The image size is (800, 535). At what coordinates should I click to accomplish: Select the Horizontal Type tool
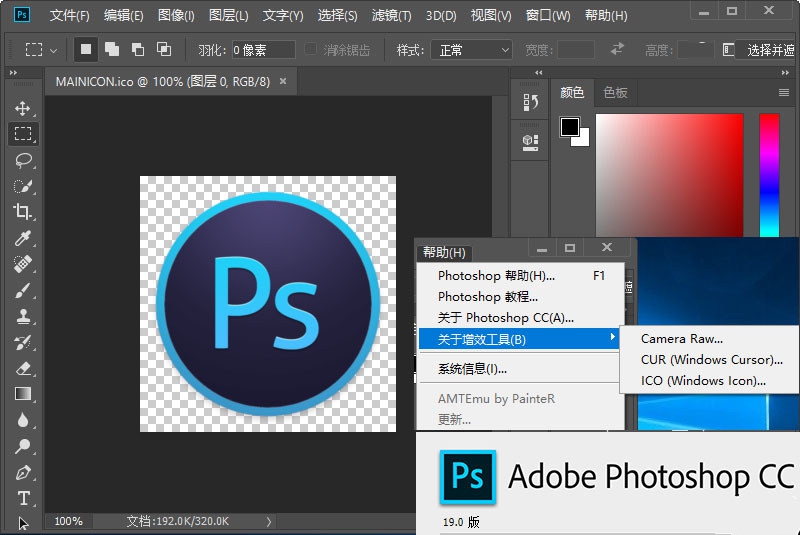pos(22,498)
